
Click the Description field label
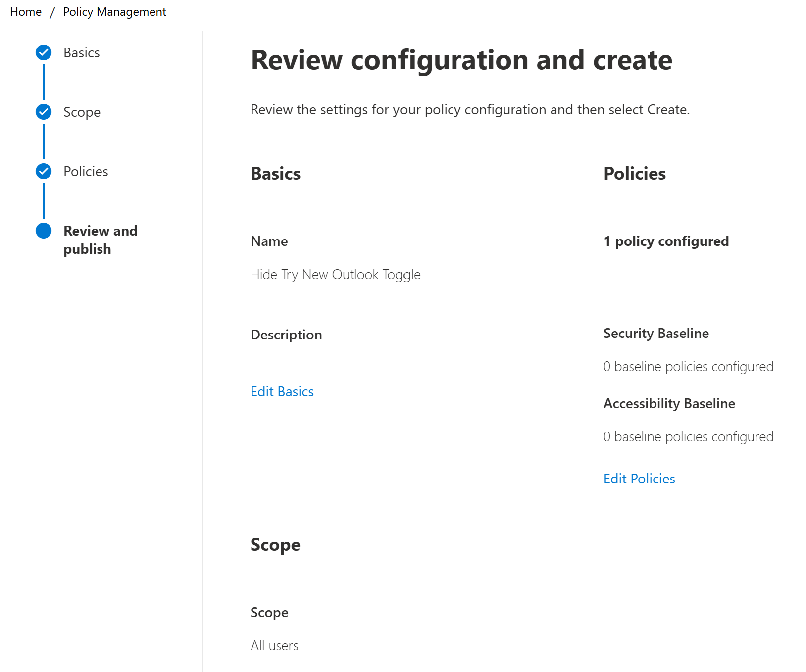[x=286, y=335]
